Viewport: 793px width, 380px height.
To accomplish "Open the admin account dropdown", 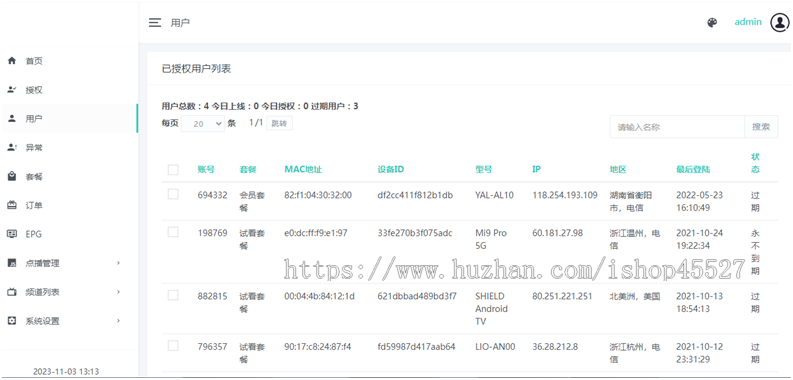I will tap(748, 22).
